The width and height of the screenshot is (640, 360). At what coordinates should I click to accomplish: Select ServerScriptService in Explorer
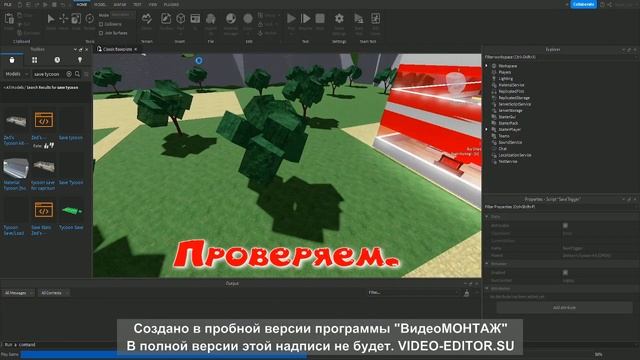(514, 104)
